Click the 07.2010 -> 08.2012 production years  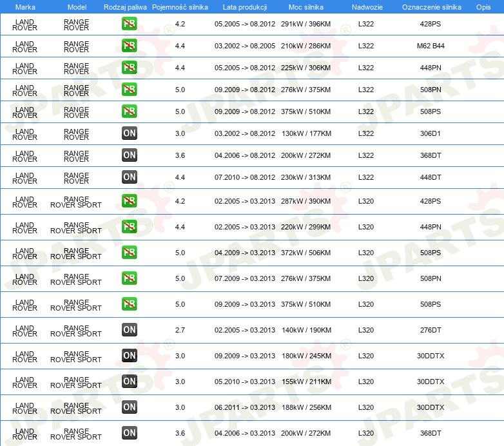[x=245, y=177]
